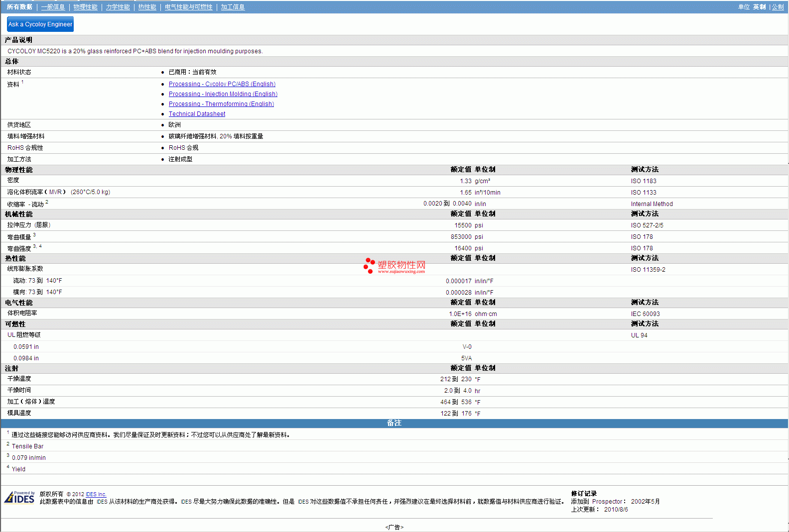Visit the IDES Inc. copyright link
This screenshot has height=532, width=789.
coord(96,494)
